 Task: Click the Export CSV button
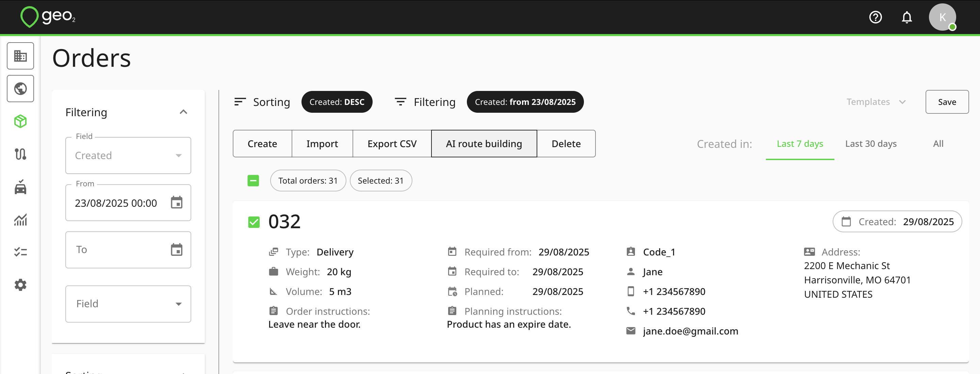click(392, 144)
